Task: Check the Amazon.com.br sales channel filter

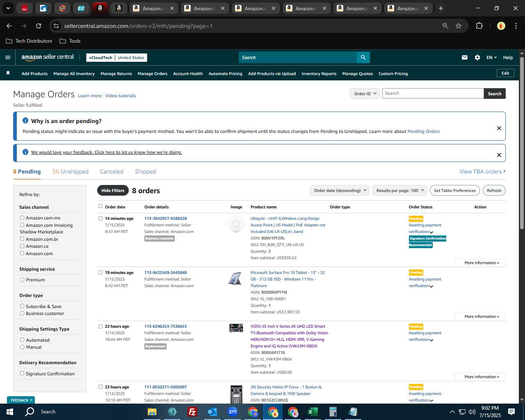Action: [x=22, y=239]
